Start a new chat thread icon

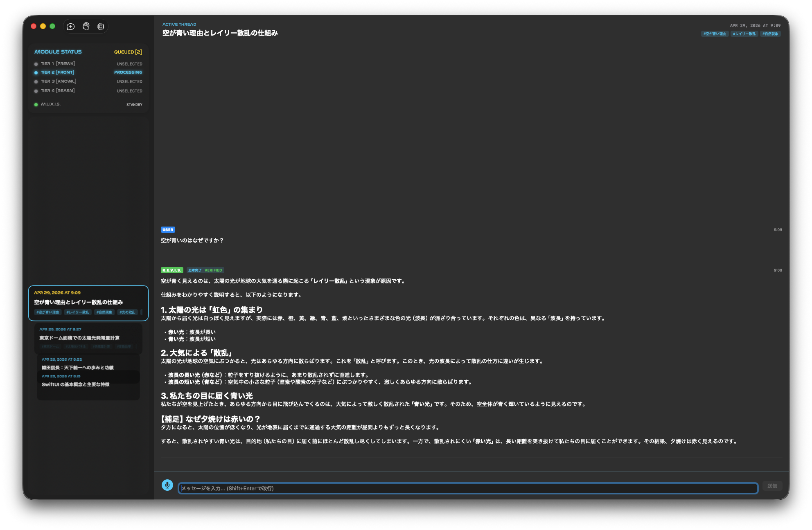pos(70,27)
